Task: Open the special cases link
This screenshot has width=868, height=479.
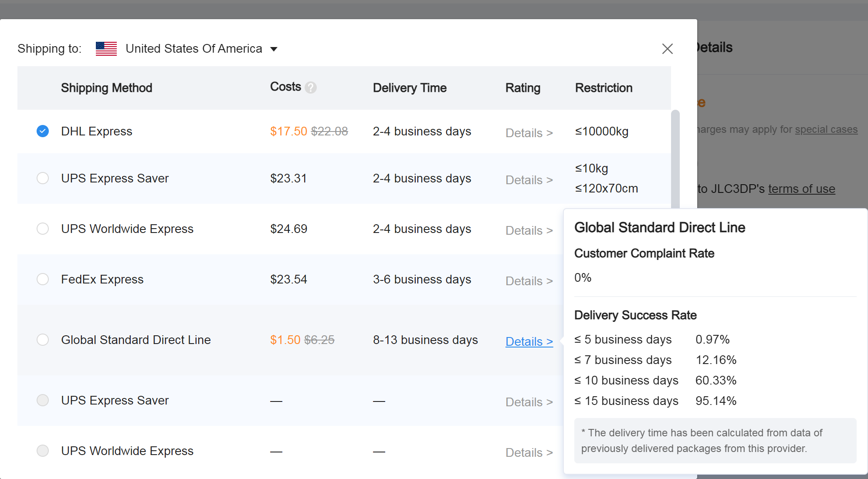Action: 826,129
